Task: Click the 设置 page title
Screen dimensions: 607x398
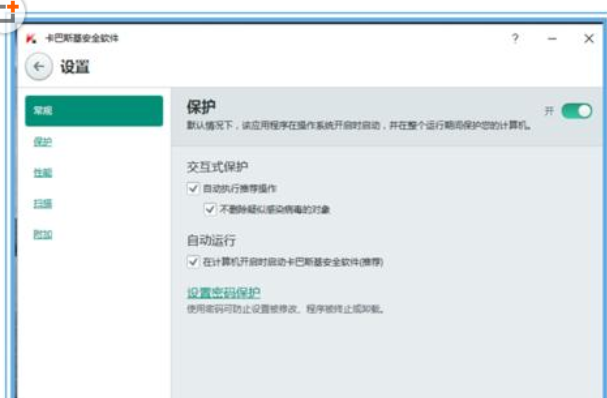Action: click(75, 67)
